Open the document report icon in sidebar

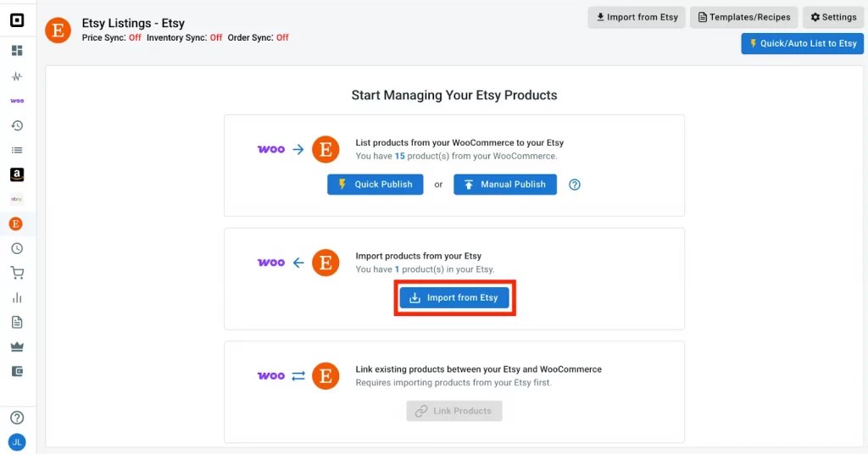(x=17, y=322)
